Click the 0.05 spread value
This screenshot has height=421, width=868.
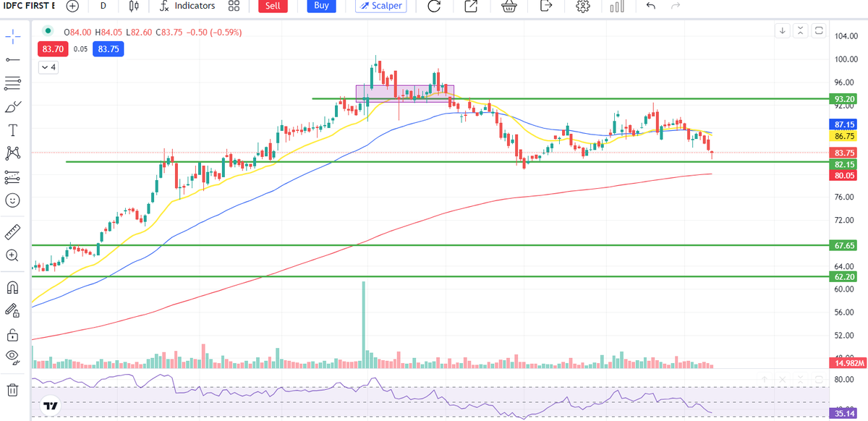pyautogui.click(x=80, y=49)
